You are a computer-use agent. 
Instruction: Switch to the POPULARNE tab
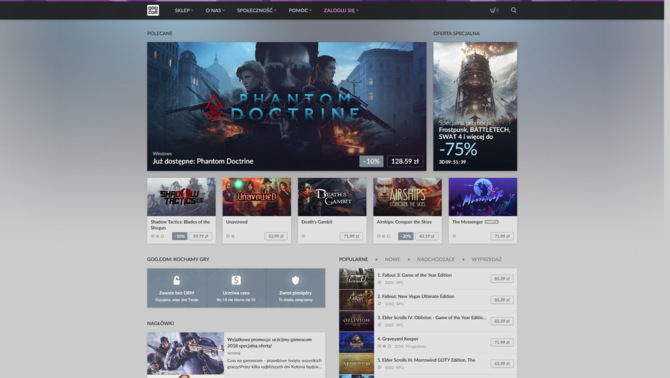point(353,259)
